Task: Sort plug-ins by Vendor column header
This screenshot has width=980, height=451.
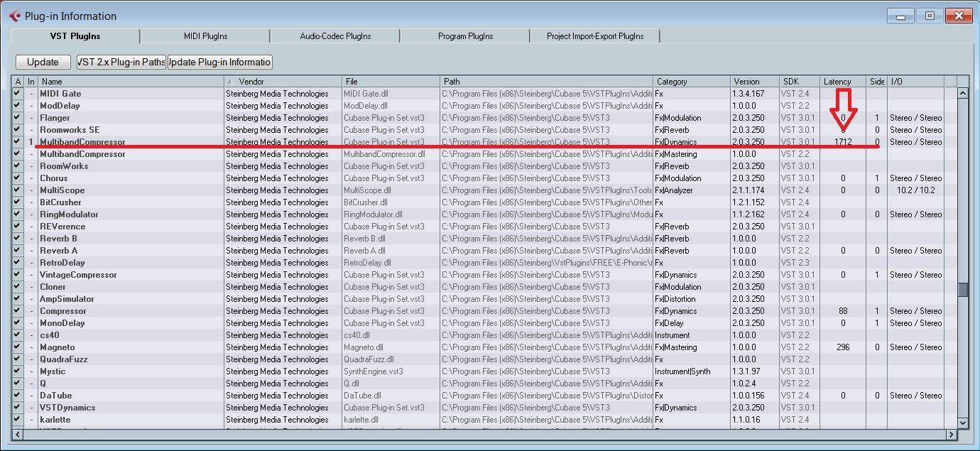Action: [x=284, y=82]
